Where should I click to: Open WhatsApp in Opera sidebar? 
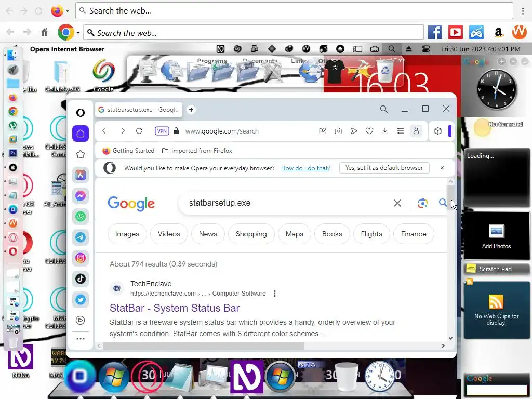(x=81, y=217)
